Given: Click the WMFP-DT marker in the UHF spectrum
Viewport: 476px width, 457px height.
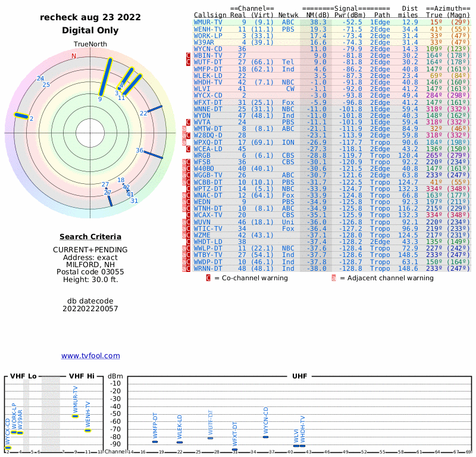Looking at the screenshot, I should [155, 442].
